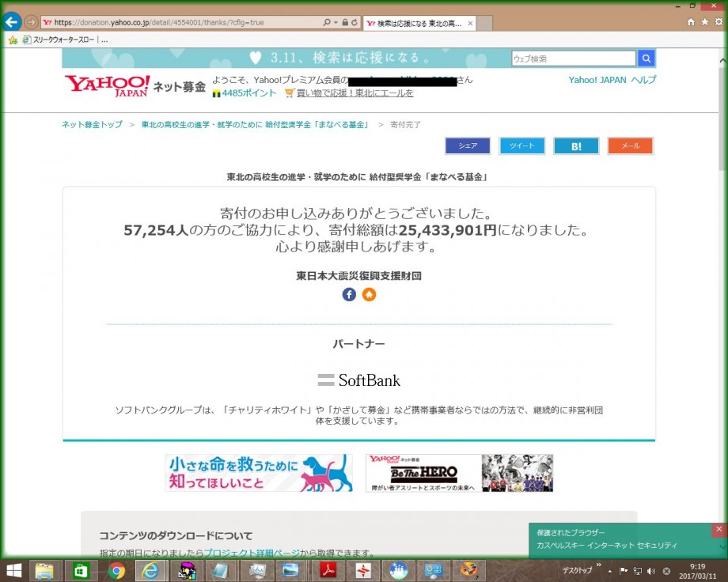Open the プロジェクト詳細ページ link
728x582 pixels.
click(252, 553)
